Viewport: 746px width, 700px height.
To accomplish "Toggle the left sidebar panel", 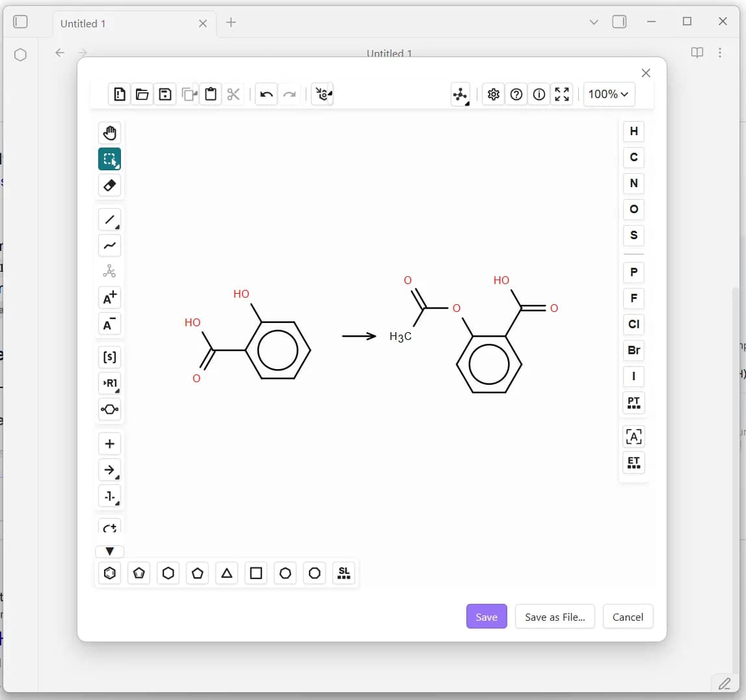I will coord(20,22).
